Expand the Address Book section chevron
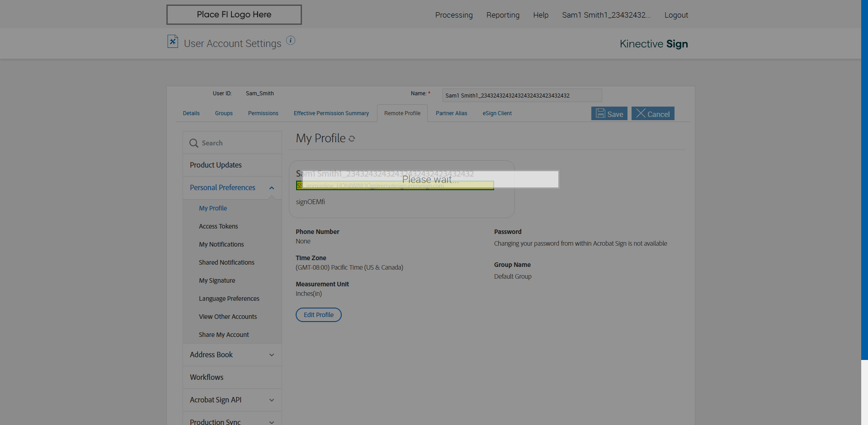This screenshot has height=425, width=868. [x=272, y=355]
